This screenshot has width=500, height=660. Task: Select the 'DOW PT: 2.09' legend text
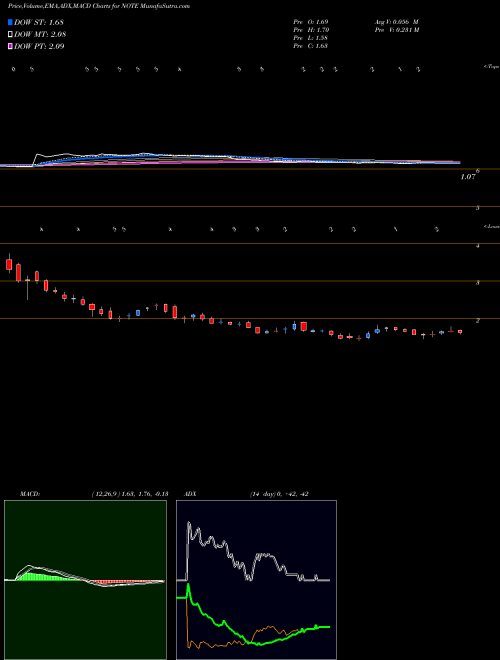point(39,47)
